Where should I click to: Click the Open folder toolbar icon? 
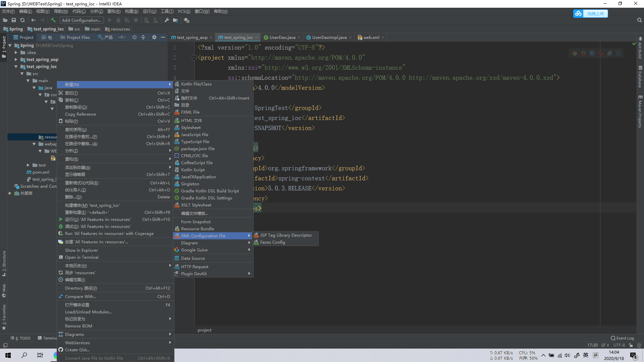pos(5,20)
